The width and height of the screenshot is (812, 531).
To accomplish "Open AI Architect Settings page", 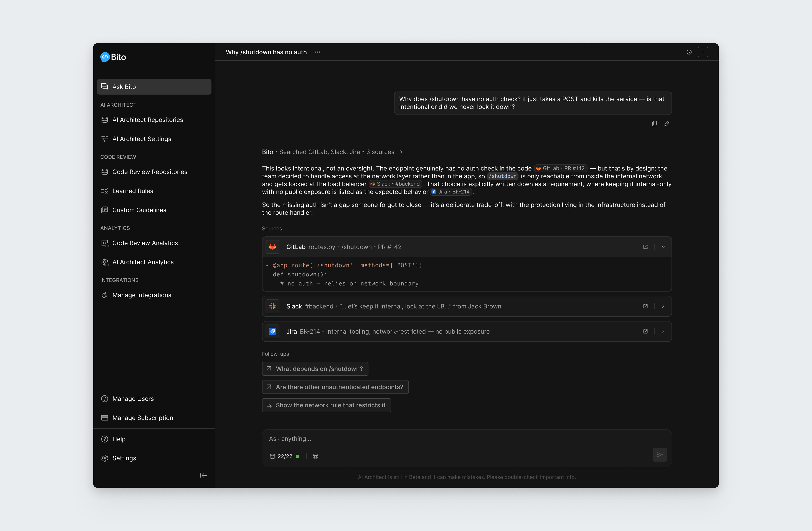I will tap(154, 139).
